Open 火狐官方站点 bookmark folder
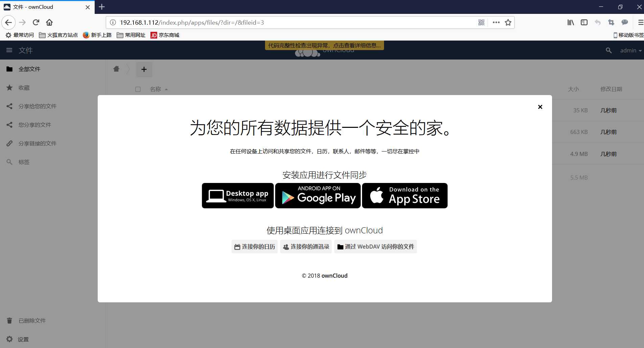Viewport: 644px width, 348px height. pyautogui.click(x=58, y=35)
